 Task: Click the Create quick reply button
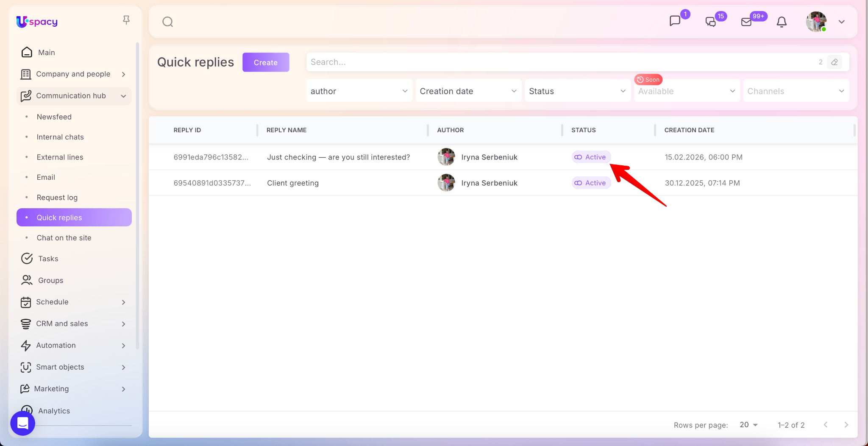[x=266, y=62]
